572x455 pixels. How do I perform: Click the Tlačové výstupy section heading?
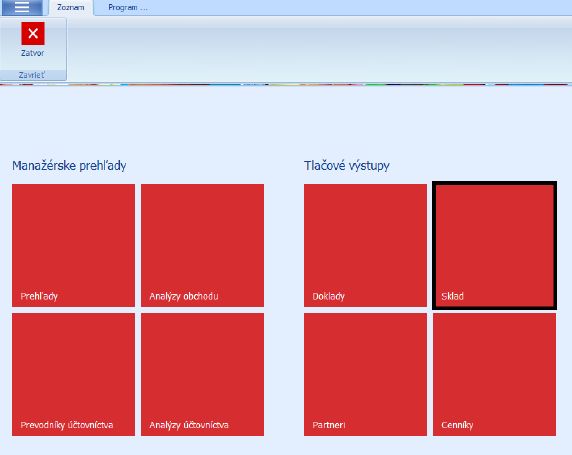pyautogui.click(x=347, y=166)
